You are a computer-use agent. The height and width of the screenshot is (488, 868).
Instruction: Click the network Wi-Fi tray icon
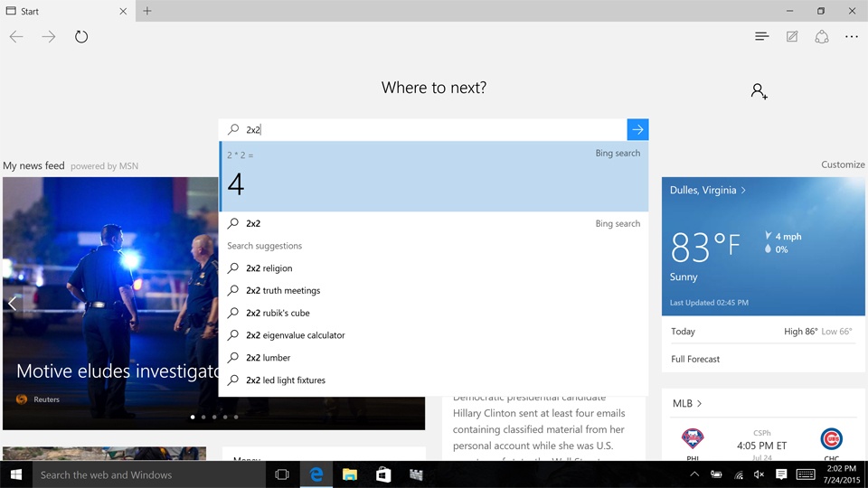[739, 474]
